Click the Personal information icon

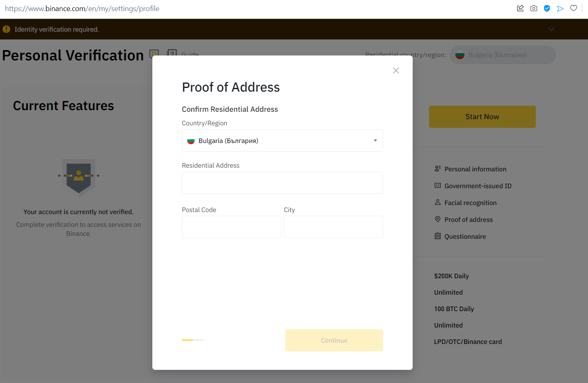click(438, 168)
